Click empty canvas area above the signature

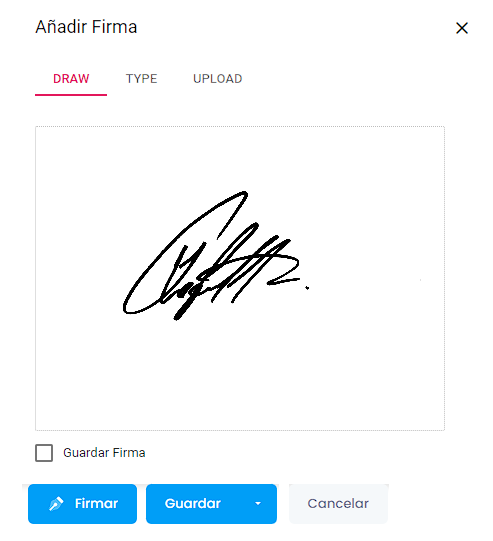pyautogui.click(x=240, y=157)
